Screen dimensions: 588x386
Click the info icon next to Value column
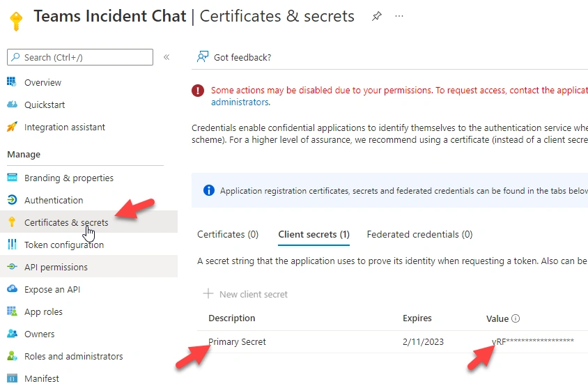516,318
